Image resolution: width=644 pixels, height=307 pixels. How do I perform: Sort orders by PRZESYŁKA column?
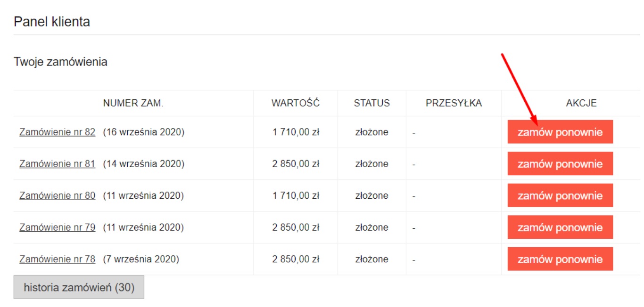[454, 104]
